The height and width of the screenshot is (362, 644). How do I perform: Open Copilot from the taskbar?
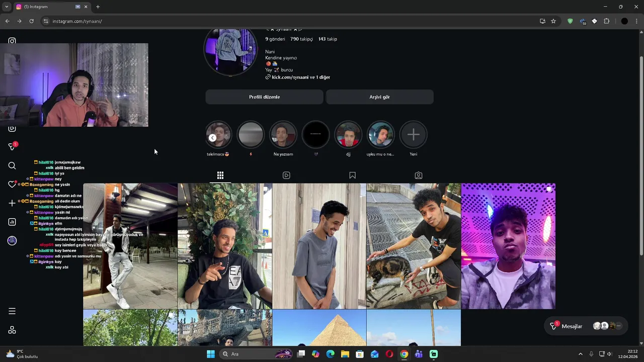pyautogui.click(x=315, y=354)
